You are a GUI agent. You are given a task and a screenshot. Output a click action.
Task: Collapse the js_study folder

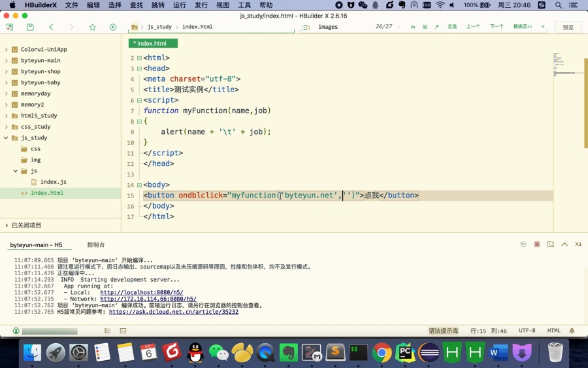6,138
